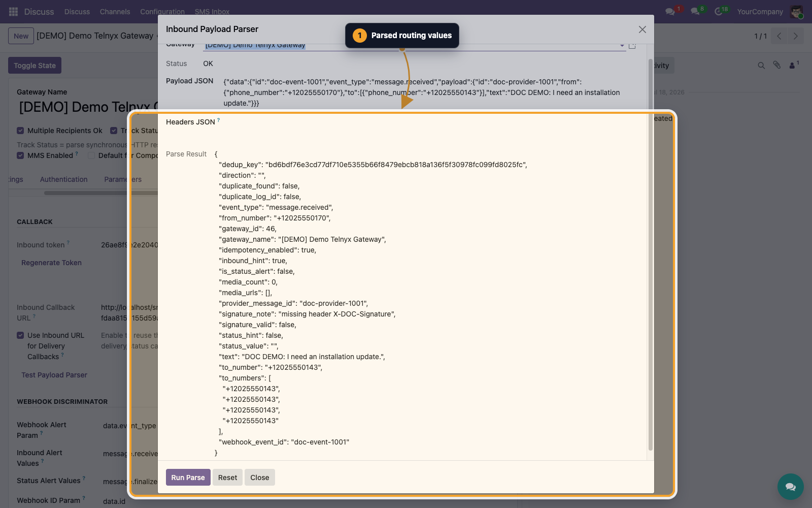Switch to the Authentication tab

pyautogui.click(x=64, y=179)
